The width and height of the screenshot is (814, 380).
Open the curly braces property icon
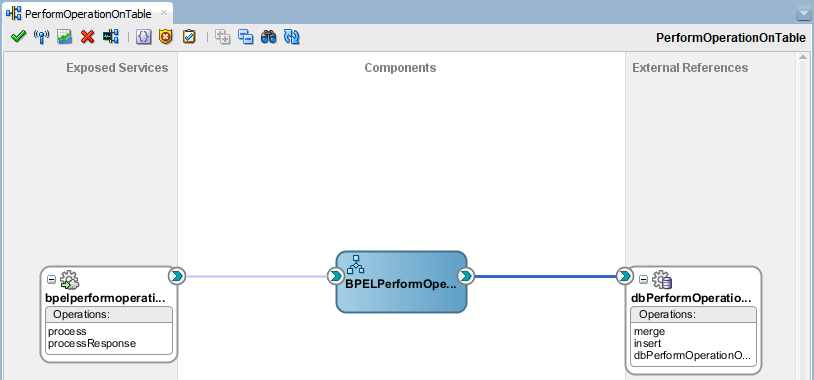pos(143,37)
